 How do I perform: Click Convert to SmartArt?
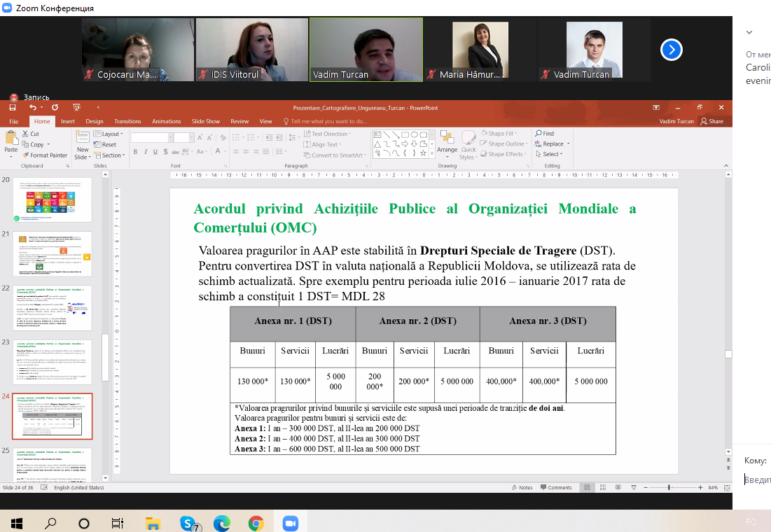point(334,155)
